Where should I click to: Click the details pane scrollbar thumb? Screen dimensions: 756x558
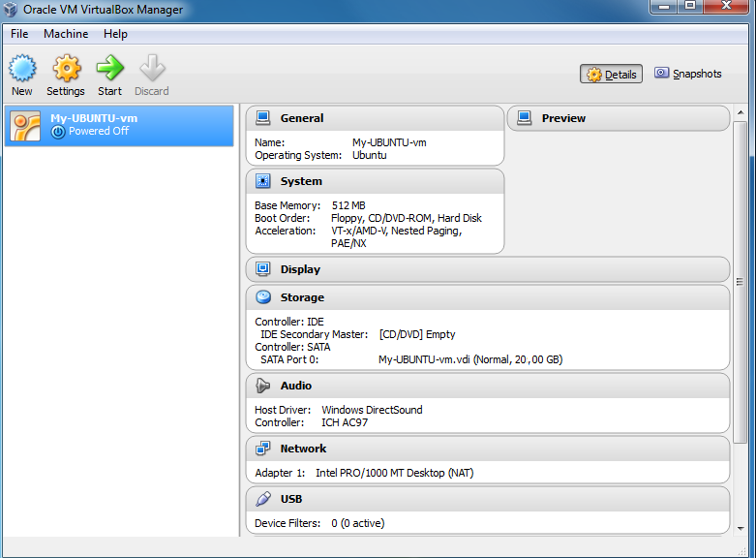tap(741, 282)
